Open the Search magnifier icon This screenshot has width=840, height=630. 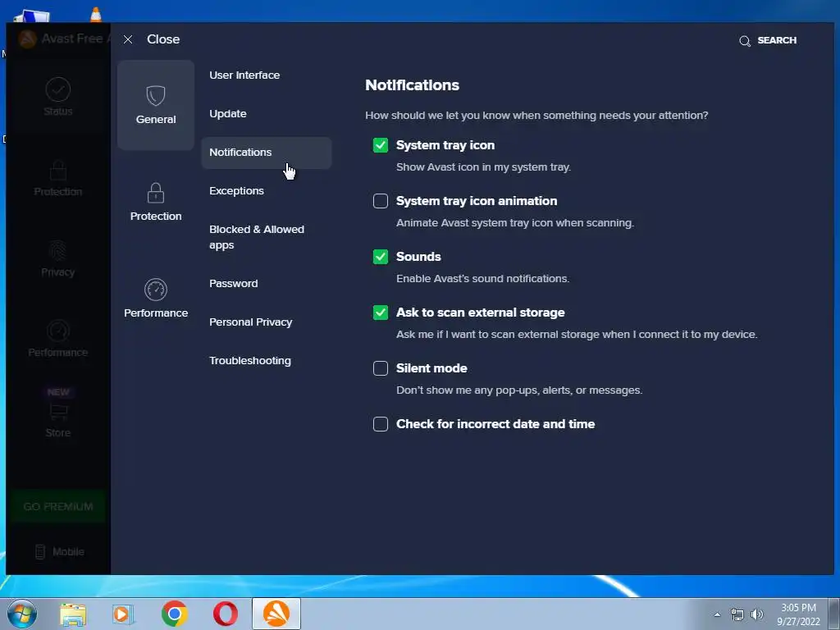[x=745, y=41]
